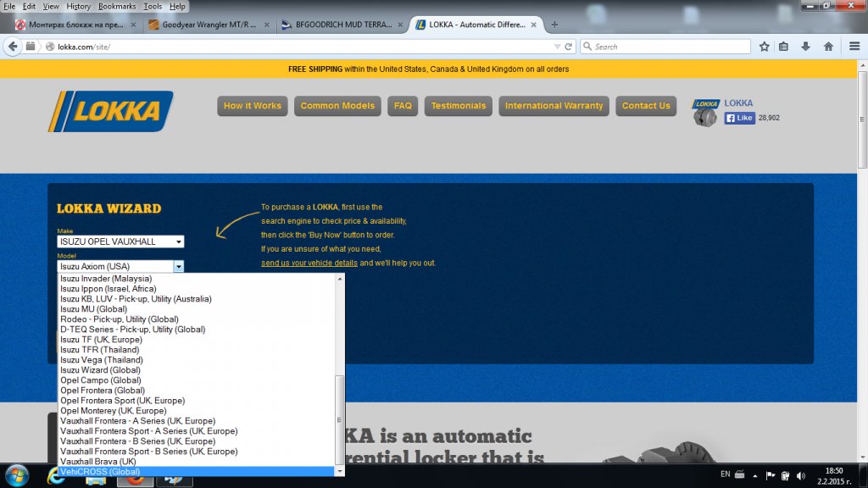Click the Common Models button
The image size is (868, 488).
(337, 106)
